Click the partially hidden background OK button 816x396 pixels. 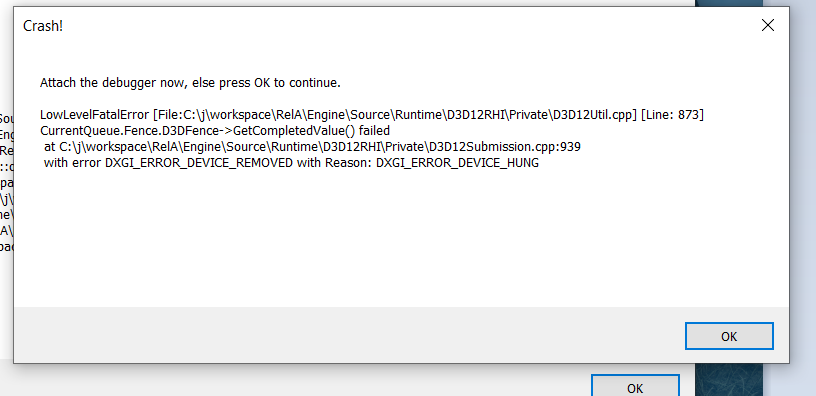[x=635, y=386]
